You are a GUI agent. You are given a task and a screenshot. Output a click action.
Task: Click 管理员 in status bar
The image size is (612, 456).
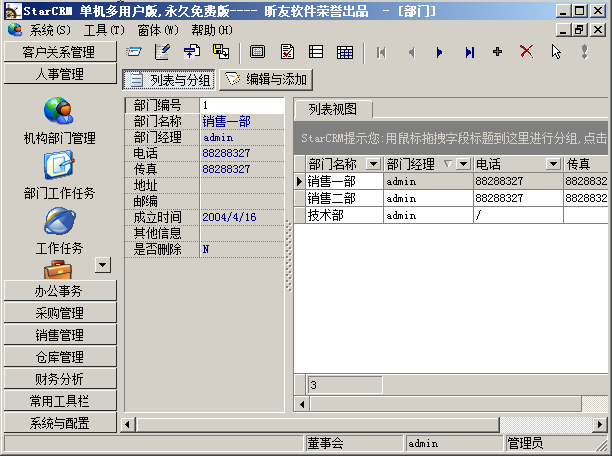click(x=525, y=443)
